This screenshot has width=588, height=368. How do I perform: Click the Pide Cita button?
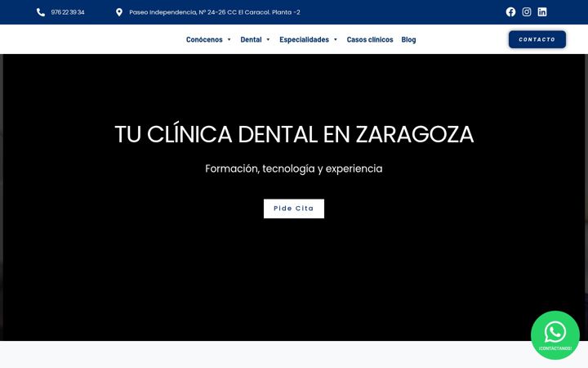click(x=294, y=209)
